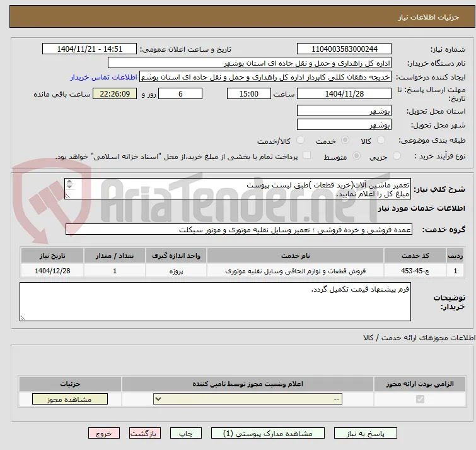
Task: Click the تعداد / مقدار column header
Action: click(115, 256)
